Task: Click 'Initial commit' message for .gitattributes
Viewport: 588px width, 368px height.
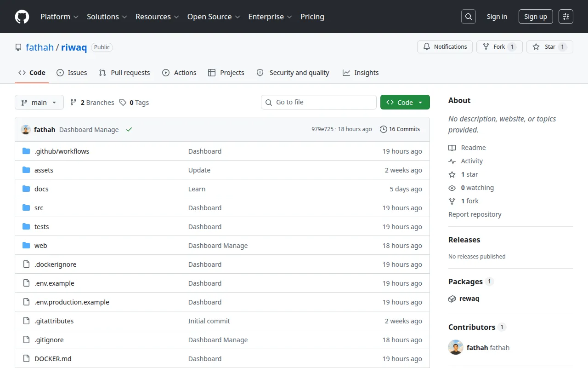Action: 209,321
